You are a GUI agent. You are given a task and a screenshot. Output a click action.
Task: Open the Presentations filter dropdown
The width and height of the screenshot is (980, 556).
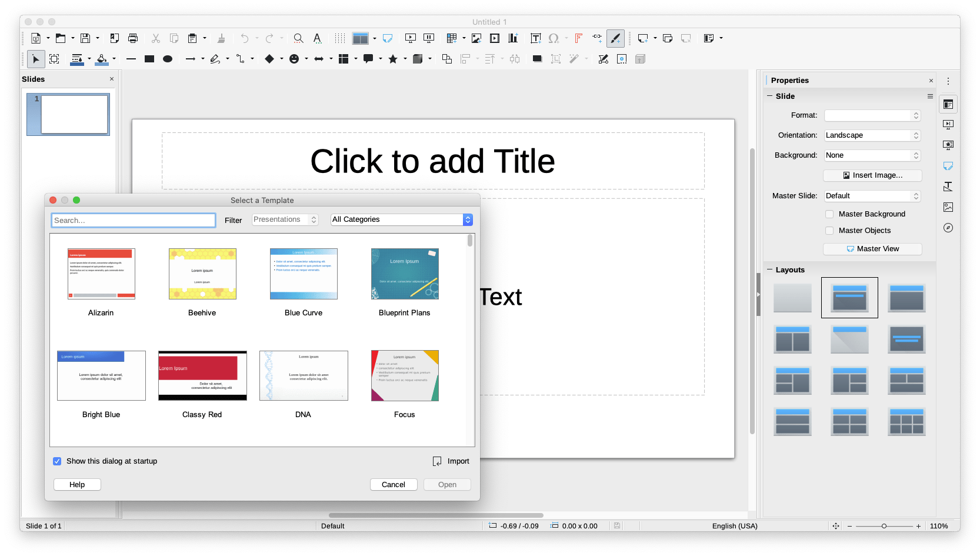[x=285, y=219]
